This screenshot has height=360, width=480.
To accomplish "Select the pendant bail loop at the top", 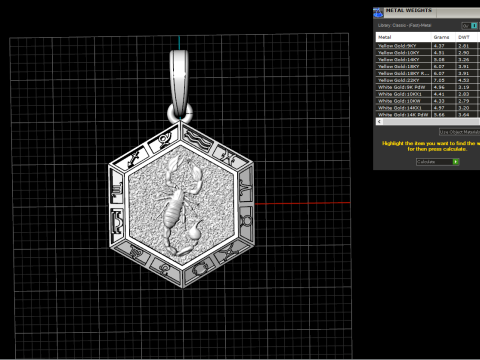I will 180,83.
